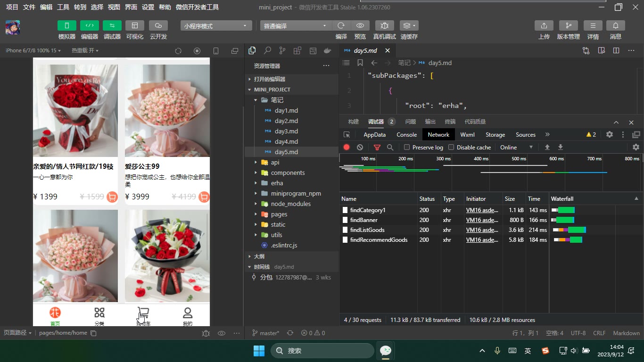The image size is (644, 362).
Task: Open version management (版本管理)
Action: coord(569,25)
